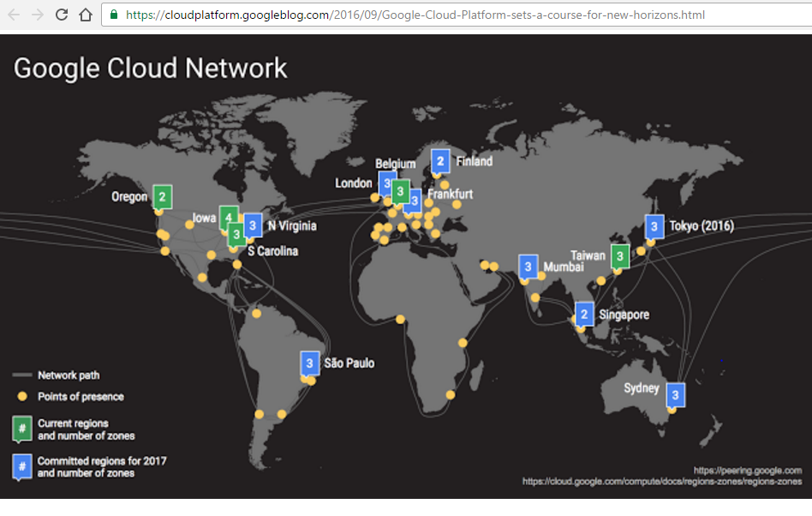Image resolution: width=812 pixels, height=516 pixels.
Task: Click 'Current regions and number of zones' text
Action: tap(86, 429)
